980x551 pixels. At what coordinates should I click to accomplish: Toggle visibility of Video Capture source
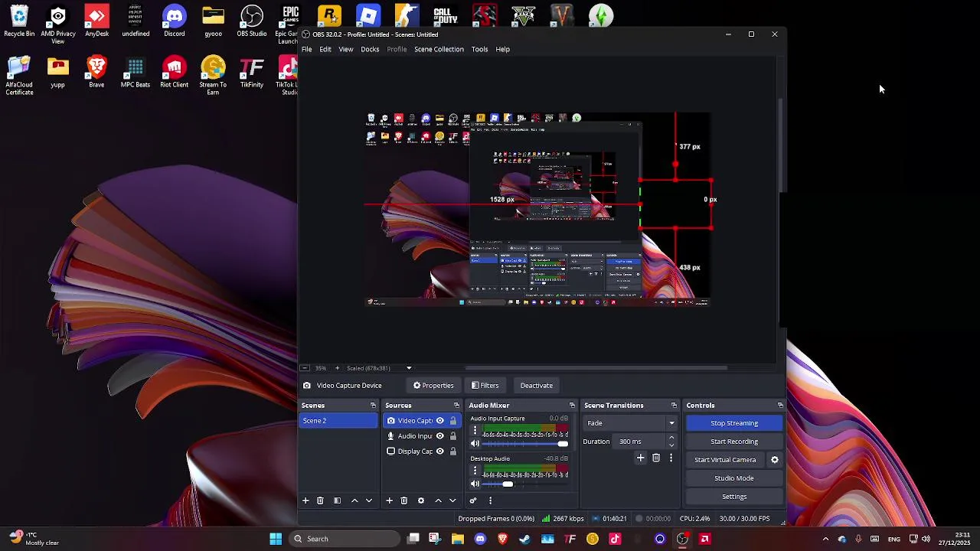tap(439, 421)
